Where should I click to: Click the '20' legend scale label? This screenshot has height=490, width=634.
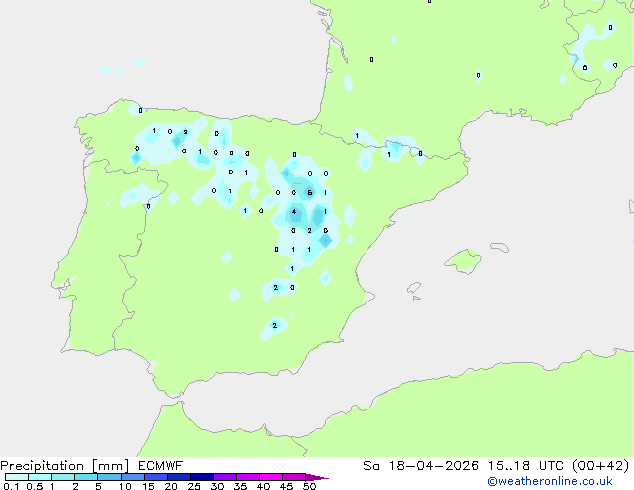point(171,486)
